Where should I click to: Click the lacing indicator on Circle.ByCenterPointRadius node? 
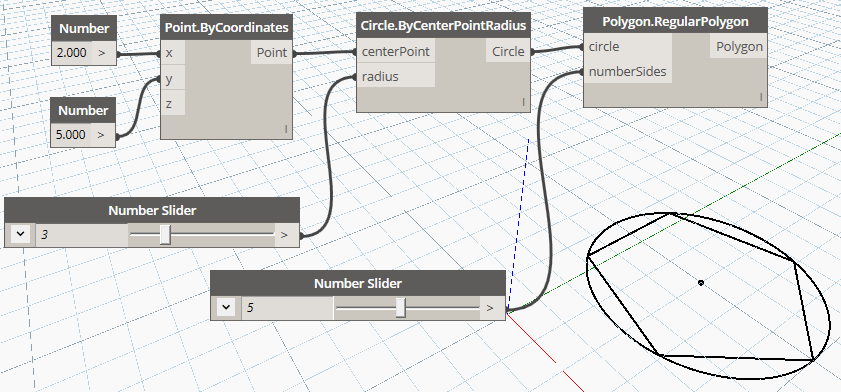[524, 102]
